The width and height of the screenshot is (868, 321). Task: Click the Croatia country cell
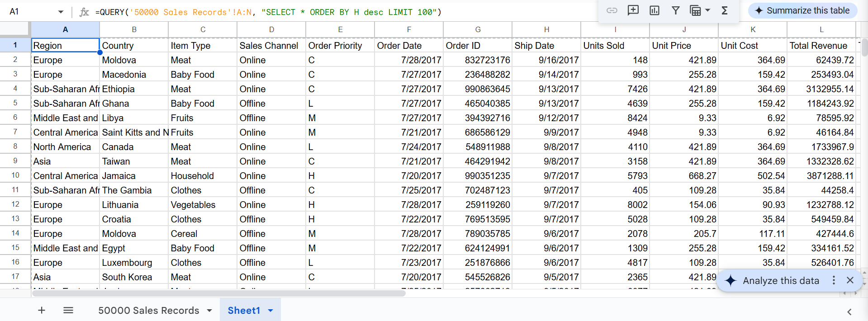[134, 219]
